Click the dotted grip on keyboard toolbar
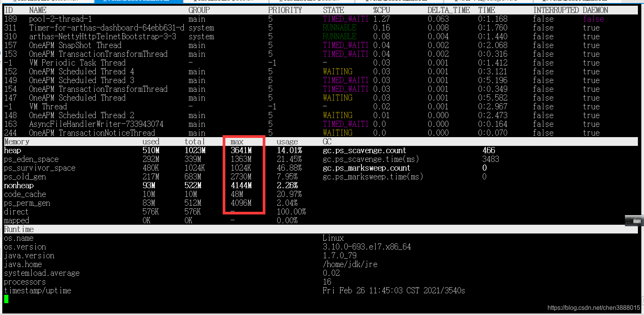Image resolution: width=644 pixels, height=315 pixels. pos(629,221)
